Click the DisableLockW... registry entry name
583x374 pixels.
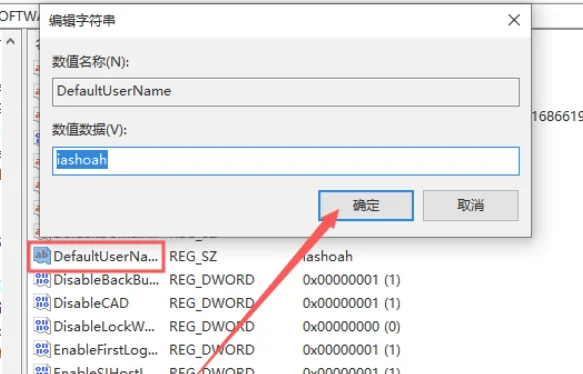pyautogui.click(x=104, y=326)
